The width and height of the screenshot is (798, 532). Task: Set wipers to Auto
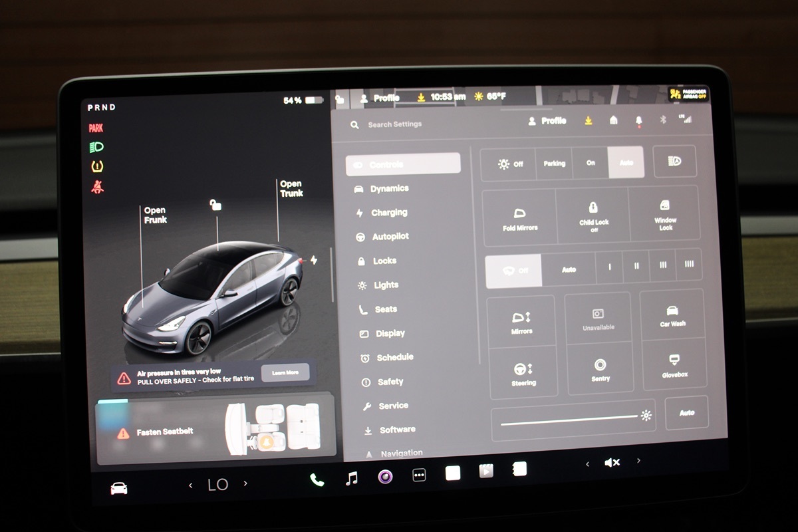click(x=569, y=270)
